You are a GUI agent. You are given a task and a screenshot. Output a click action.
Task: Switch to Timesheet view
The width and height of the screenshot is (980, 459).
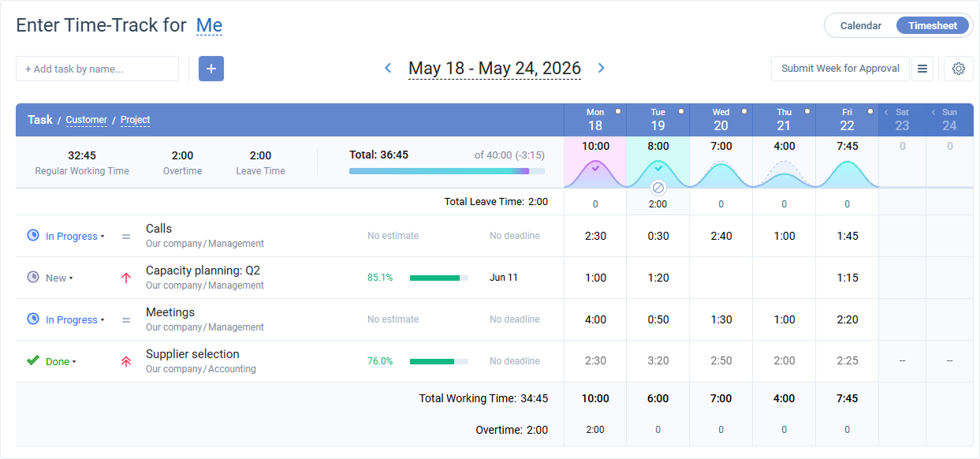point(933,25)
